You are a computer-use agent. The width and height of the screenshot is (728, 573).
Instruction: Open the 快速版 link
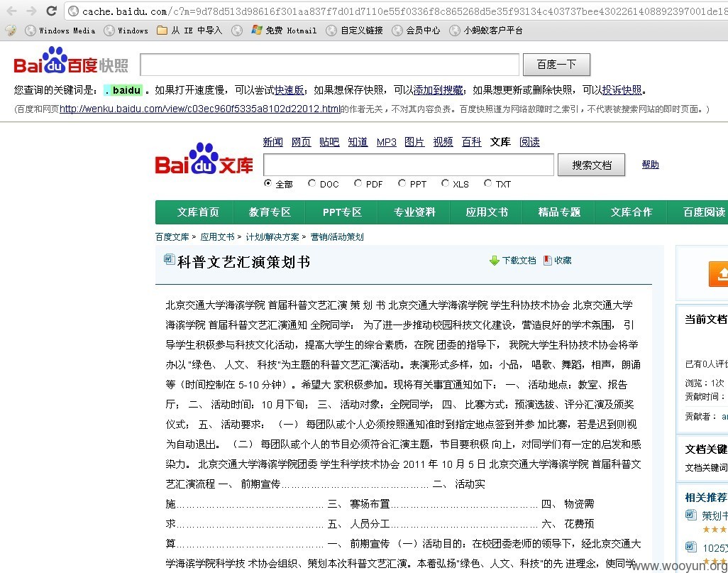(289, 90)
